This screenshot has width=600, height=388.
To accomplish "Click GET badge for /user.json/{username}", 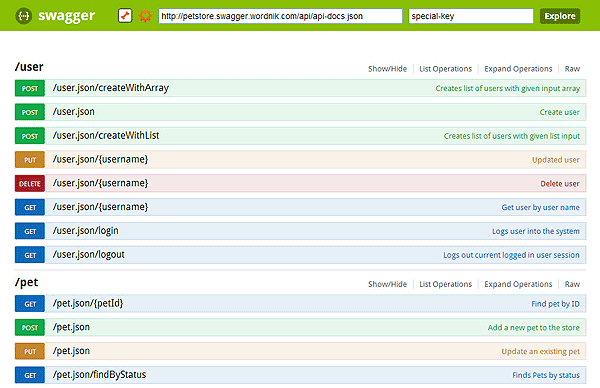I will [30, 207].
